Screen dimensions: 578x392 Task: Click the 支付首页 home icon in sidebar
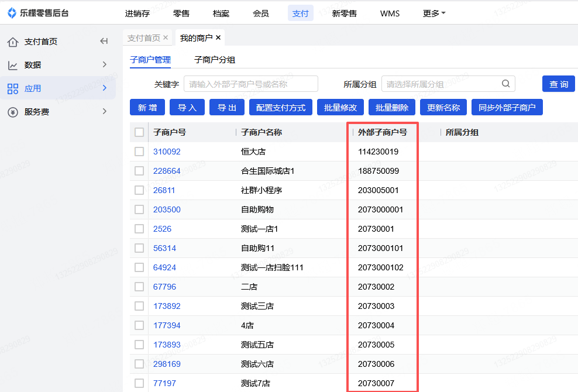[13, 42]
